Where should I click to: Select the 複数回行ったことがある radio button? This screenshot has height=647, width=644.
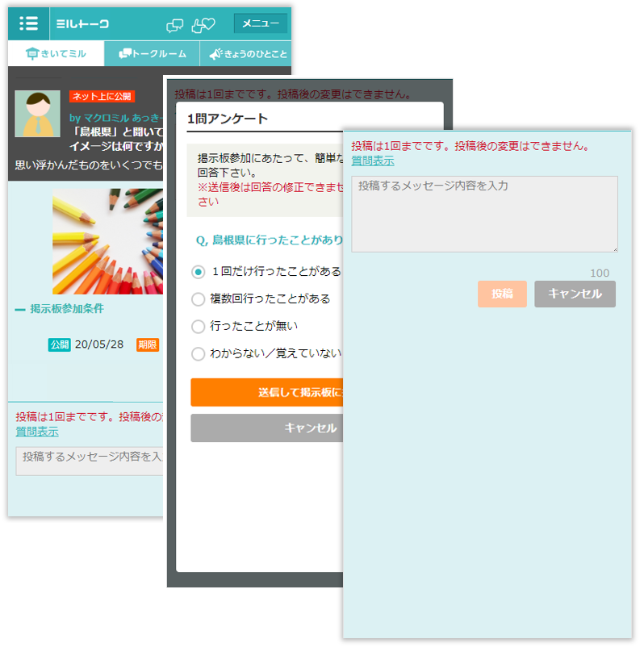pos(199,299)
